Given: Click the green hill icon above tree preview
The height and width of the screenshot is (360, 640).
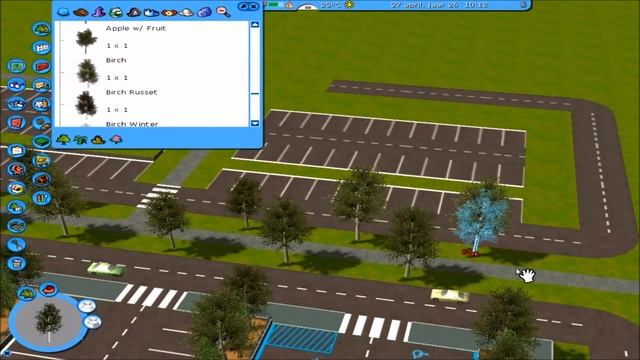Looking at the screenshot, I should 26,293.
